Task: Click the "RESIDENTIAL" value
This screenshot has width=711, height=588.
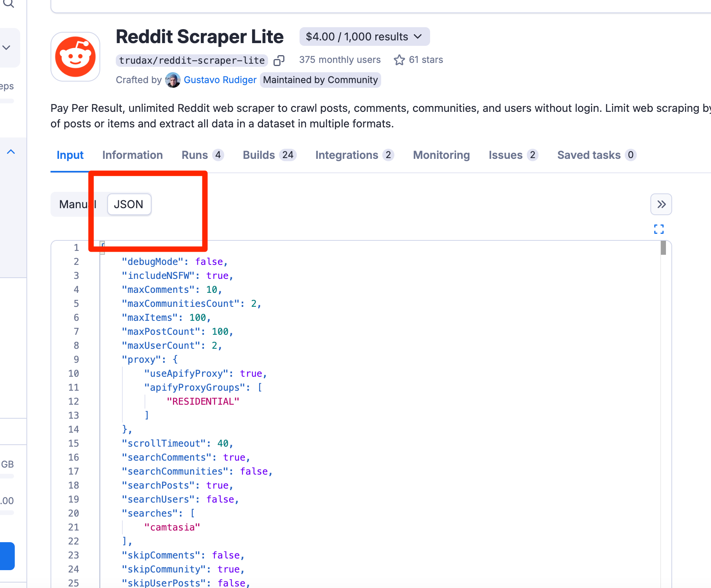Action: 203,402
